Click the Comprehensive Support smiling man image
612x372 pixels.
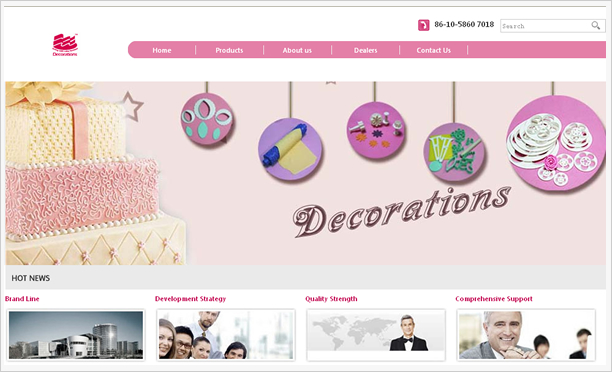[x=526, y=335]
